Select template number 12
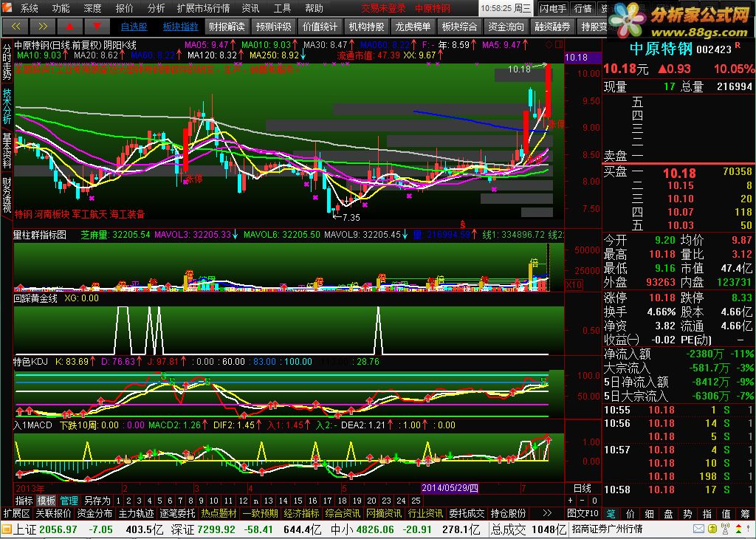756x539 pixels. point(243,501)
